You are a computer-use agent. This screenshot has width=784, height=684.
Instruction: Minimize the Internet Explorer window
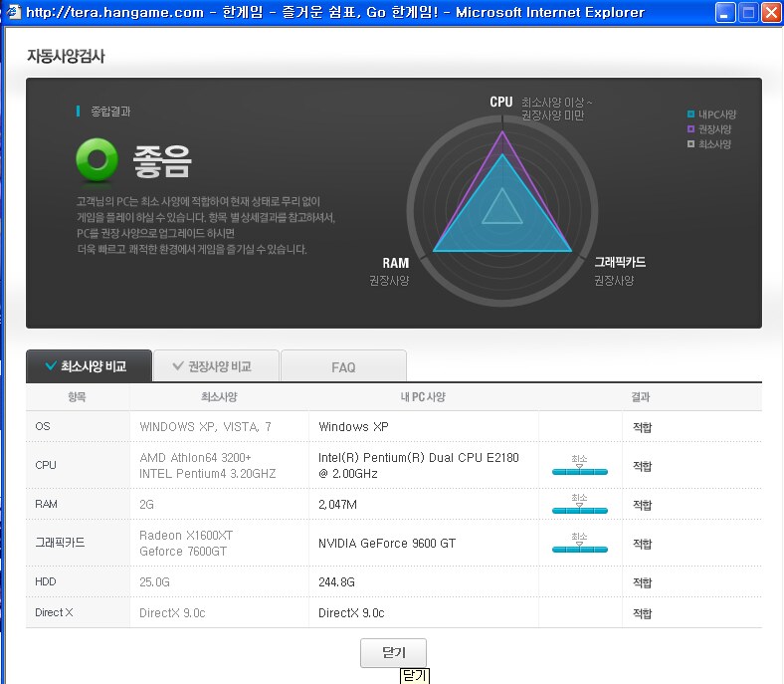pos(725,13)
